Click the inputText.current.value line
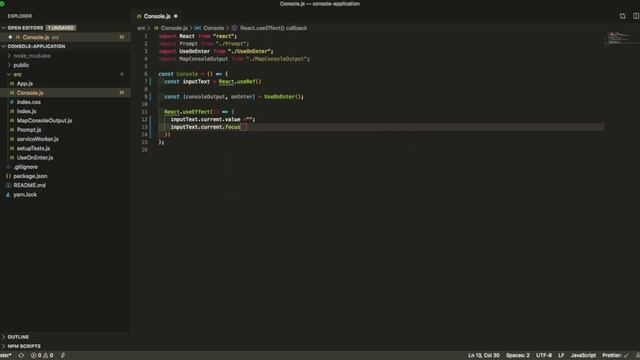Image resolution: width=640 pixels, height=360 pixels. (x=213, y=120)
